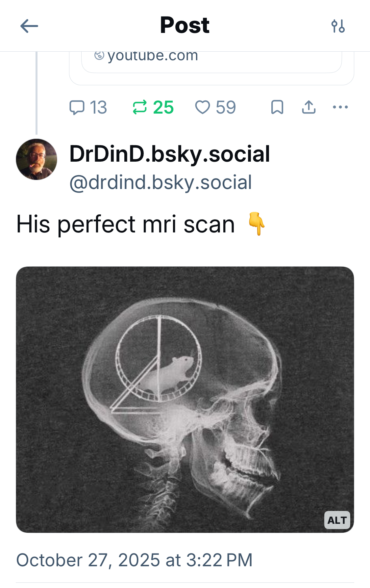Image resolution: width=370 pixels, height=588 pixels.
Task: Tap the globe icon beside youtube.com
Action: [x=99, y=55]
